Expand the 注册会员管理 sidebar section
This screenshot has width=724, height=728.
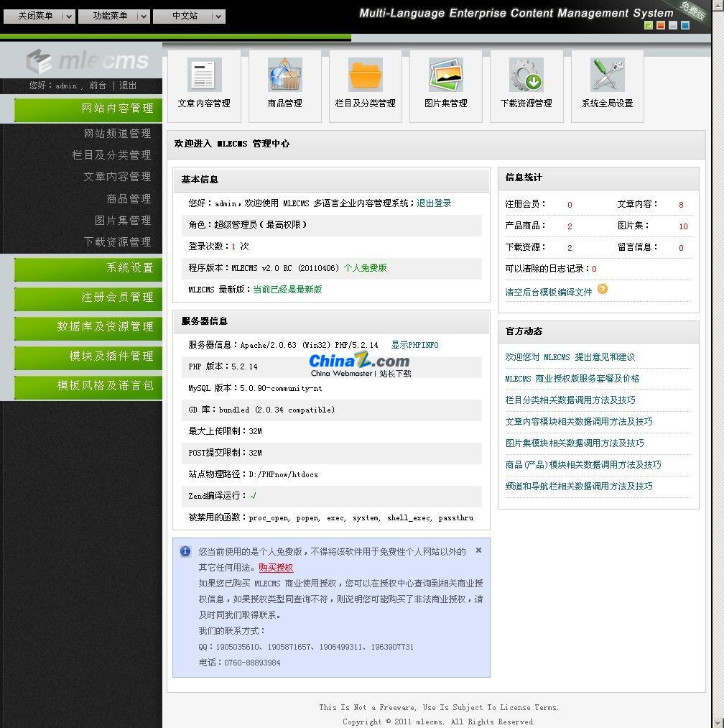click(x=88, y=298)
